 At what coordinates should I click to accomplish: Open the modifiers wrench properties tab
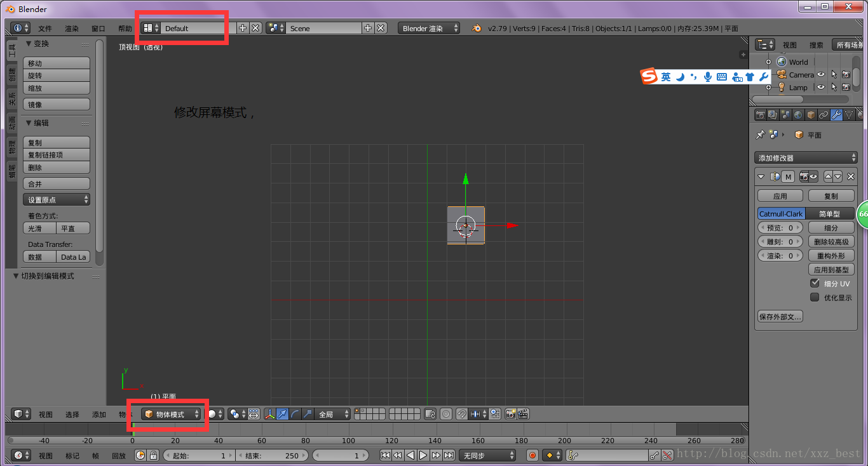pyautogui.click(x=836, y=115)
